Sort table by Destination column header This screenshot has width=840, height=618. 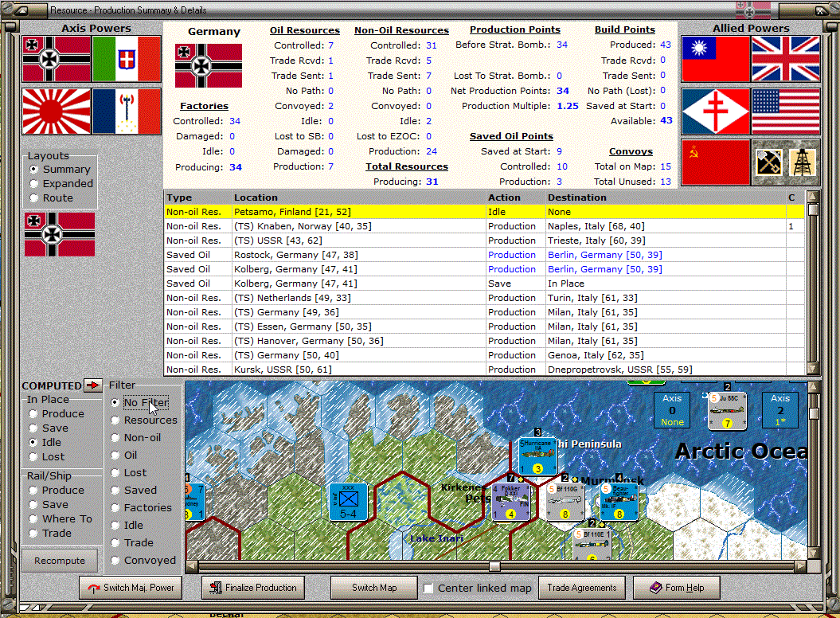[x=666, y=198]
